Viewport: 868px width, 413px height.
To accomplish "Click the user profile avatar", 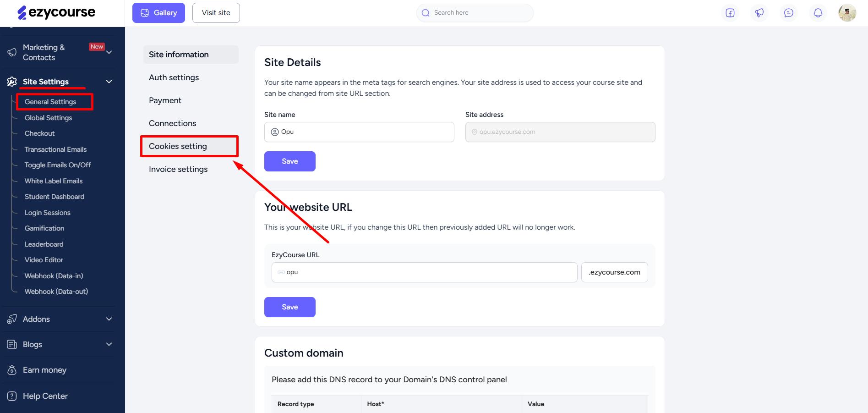I will (847, 13).
